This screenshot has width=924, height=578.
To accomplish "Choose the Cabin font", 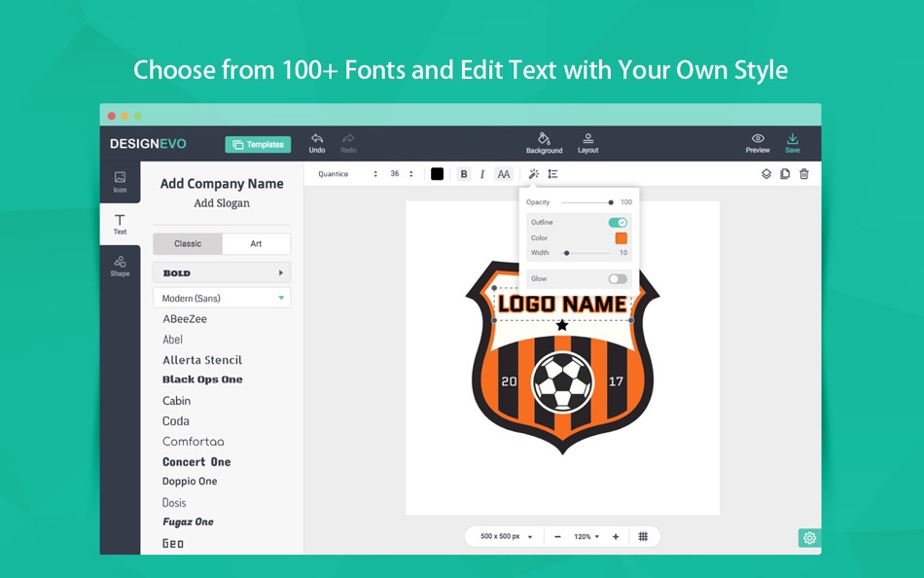I will click(176, 401).
